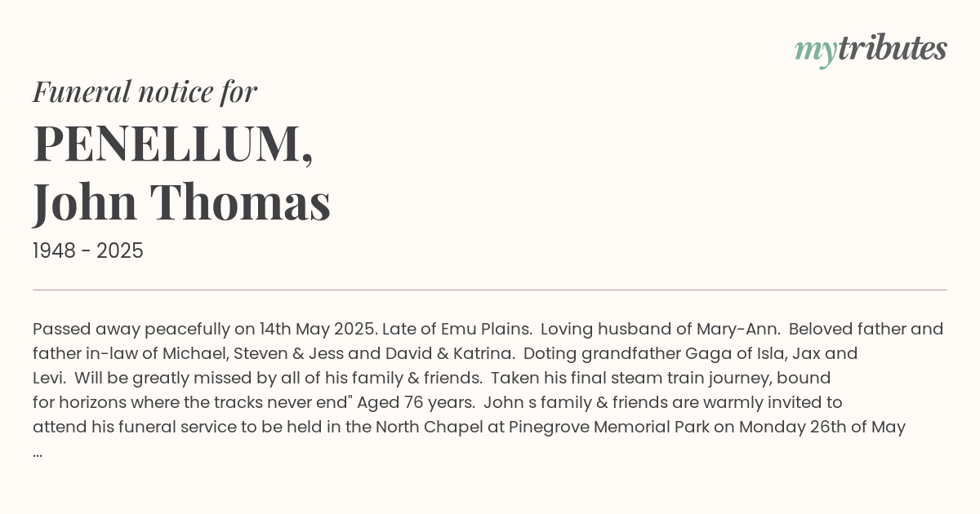
Task: Click the 'Funeral notice for' heading
Action: [x=145, y=91]
